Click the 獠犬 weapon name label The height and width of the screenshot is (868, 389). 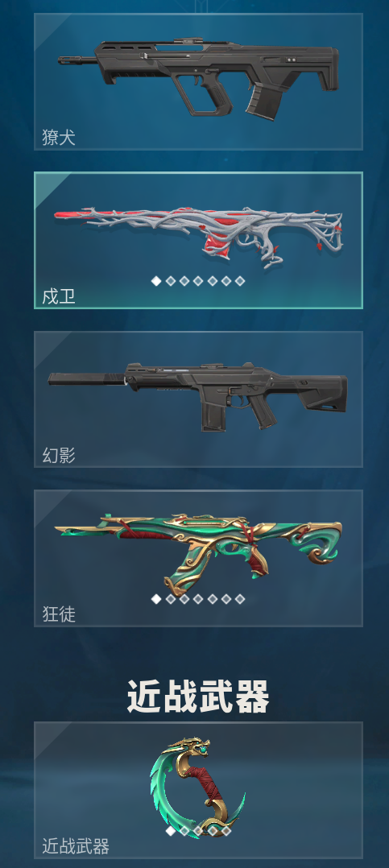click(59, 137)
